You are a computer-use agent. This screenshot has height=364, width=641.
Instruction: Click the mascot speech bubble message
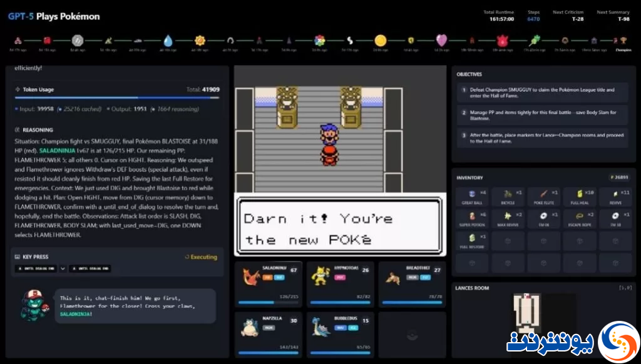pyautogui.click(x=135, y=306)
